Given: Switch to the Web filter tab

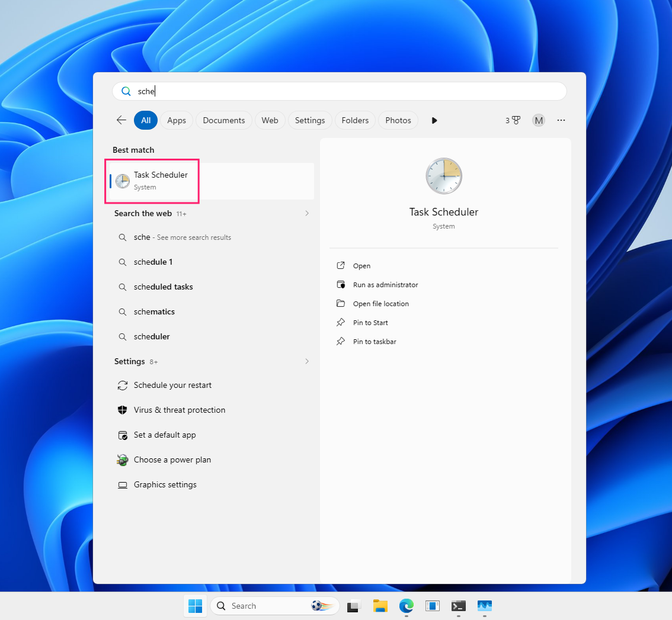Looking at the screenshot, I should click(270, 120).
